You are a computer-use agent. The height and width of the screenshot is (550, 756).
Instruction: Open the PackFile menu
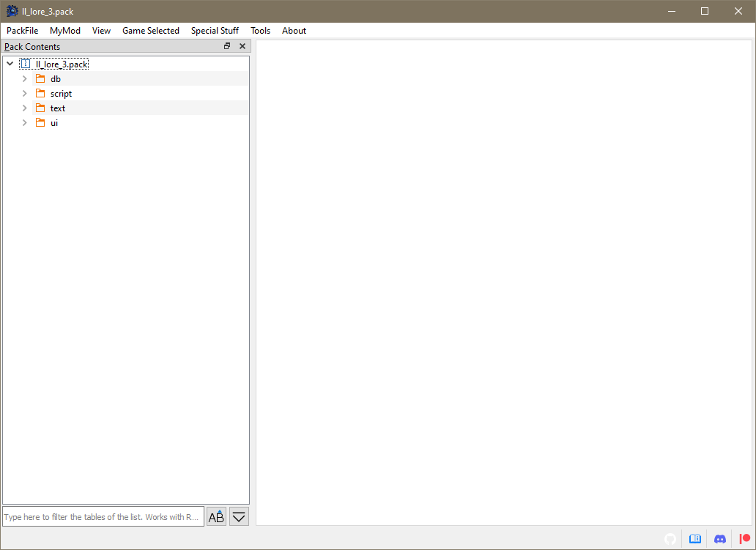(x=22, y=30)
